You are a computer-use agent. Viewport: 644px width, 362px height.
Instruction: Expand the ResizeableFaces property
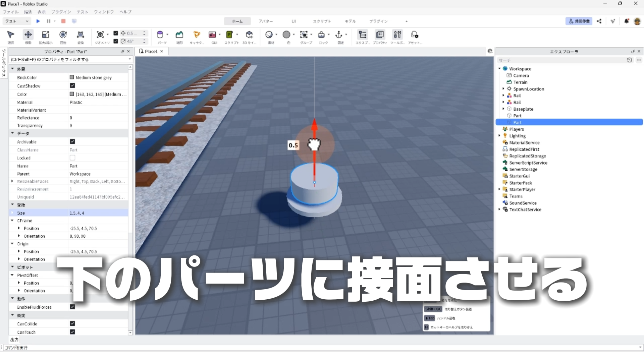[x=12, y=181]
